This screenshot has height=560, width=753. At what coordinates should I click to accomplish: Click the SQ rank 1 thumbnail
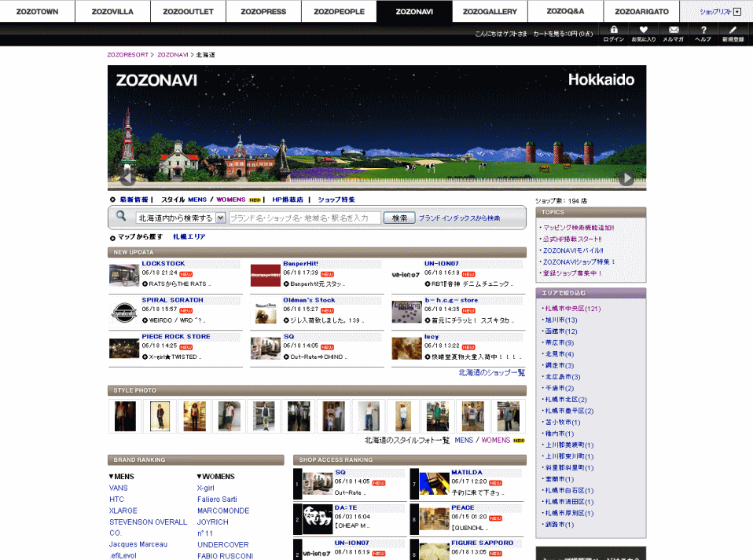318,484
